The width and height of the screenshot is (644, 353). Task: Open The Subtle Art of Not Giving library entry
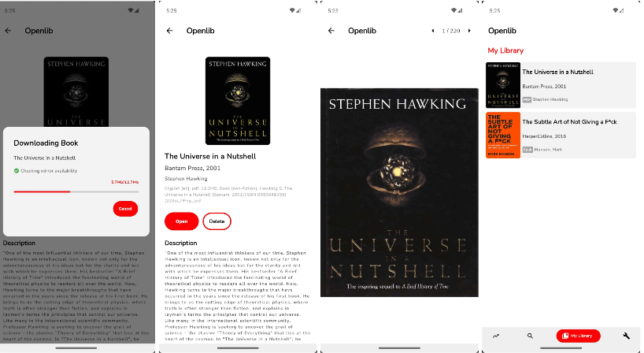[x=561, y=136]
